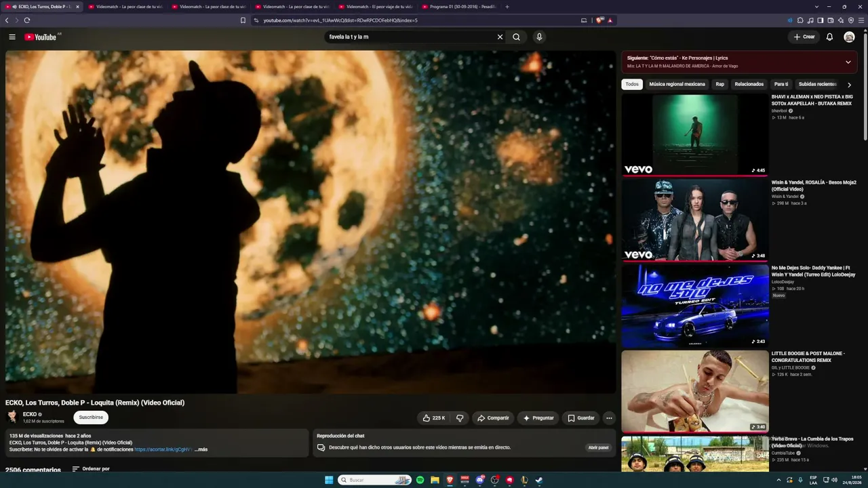The width and height of the screenshot is (868, 488).
Task: Run the search with the magnifier button
Action: click(x=516, y=37)
